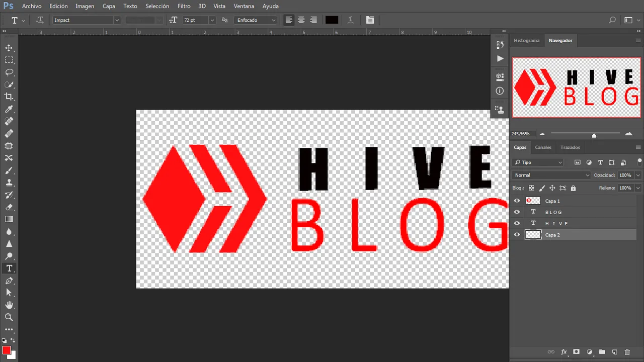Viewport: 644px width, 362px height.
Task: Toggle lock transparent pixels
Action: 531,188
